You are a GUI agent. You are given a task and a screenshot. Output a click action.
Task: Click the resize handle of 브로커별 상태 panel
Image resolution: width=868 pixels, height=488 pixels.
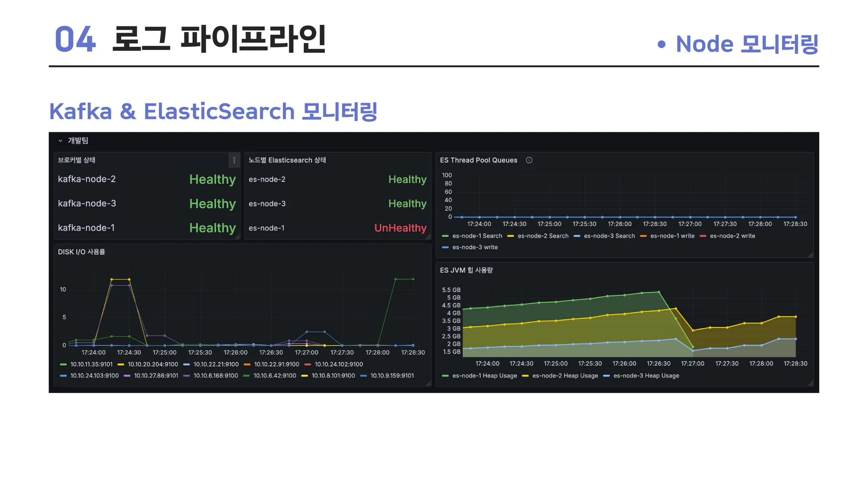(238, 237)
